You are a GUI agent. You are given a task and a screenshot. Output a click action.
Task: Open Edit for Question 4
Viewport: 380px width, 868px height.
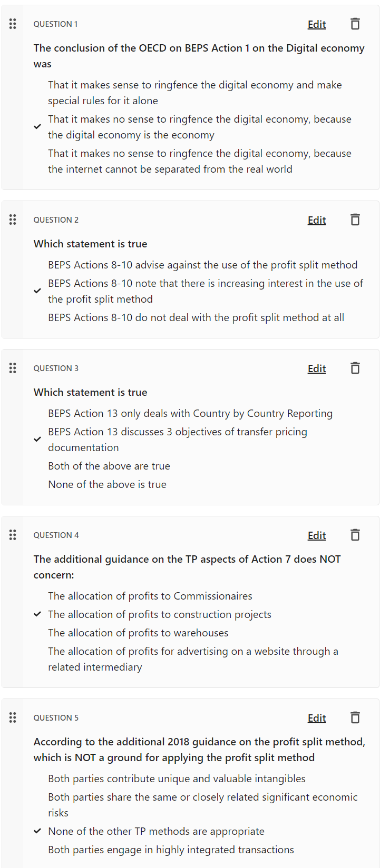tap(317, 535)
